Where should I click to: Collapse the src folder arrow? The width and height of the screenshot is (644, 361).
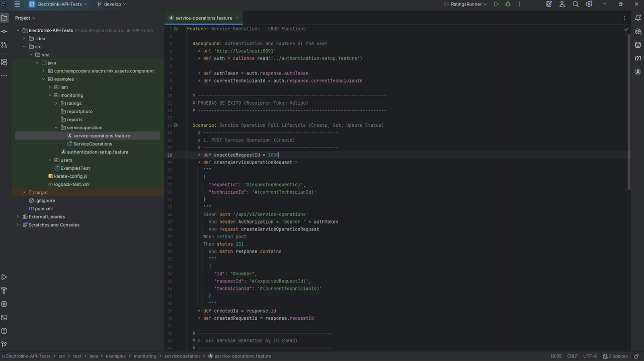tap(24, 47)
